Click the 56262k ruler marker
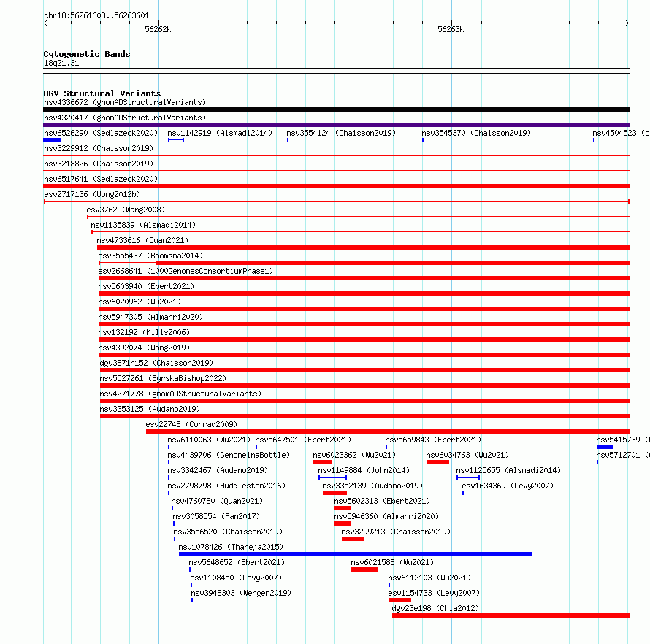Screen dimensions: 650x644 tap(158, 29)
